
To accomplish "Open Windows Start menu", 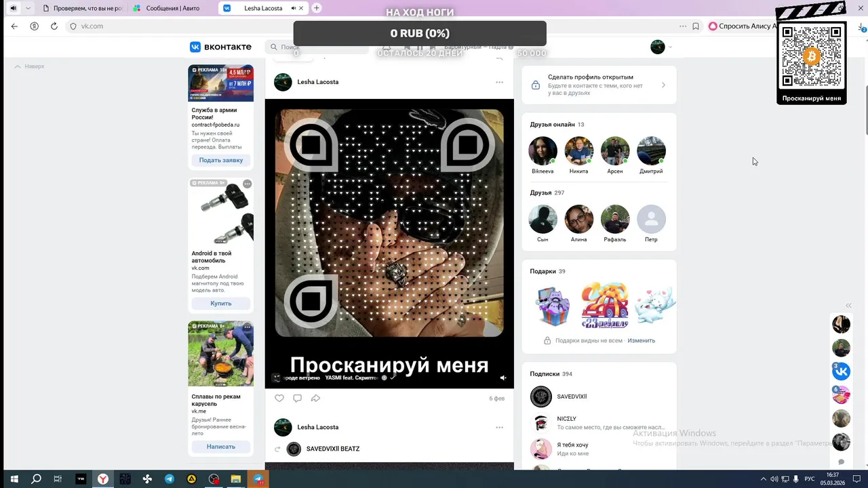I will [14, 479].
